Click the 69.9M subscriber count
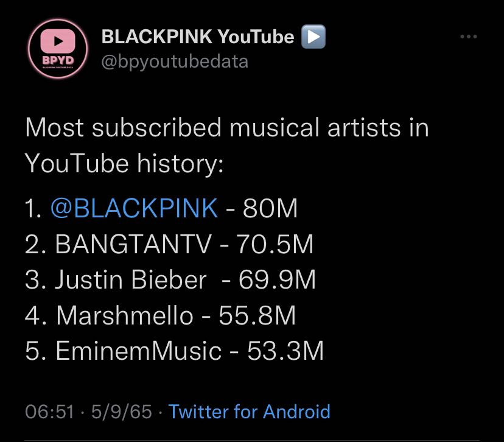 click(277, 280)
